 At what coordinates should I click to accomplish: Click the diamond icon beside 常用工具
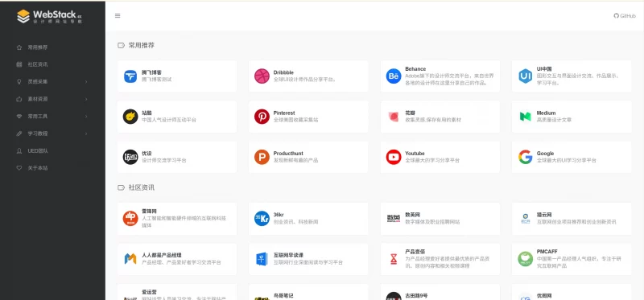(x=19, y=116)
